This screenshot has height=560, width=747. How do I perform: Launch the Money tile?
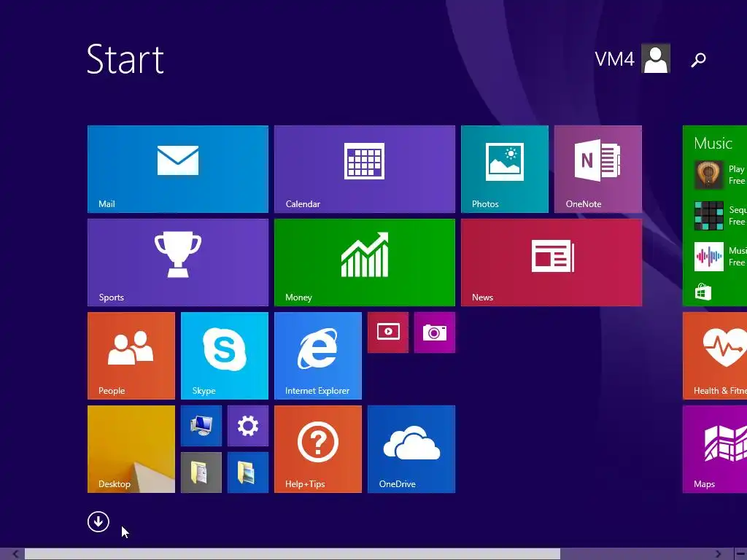click(365, 262)
